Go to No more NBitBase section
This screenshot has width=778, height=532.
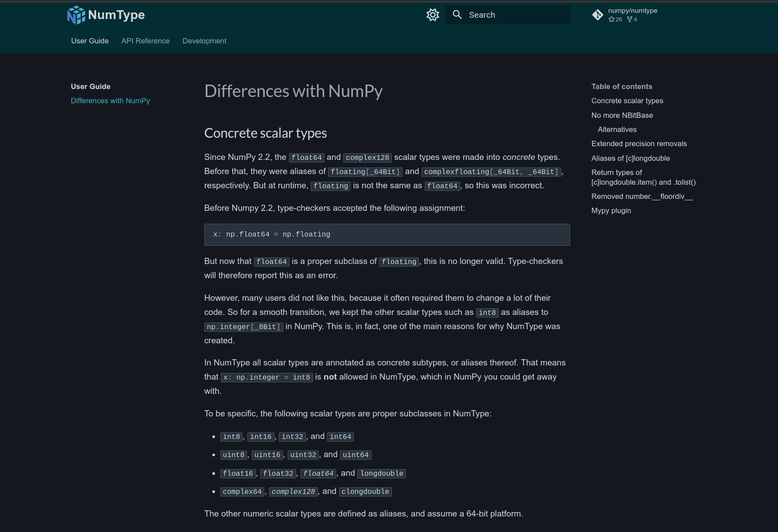[622, 115]
